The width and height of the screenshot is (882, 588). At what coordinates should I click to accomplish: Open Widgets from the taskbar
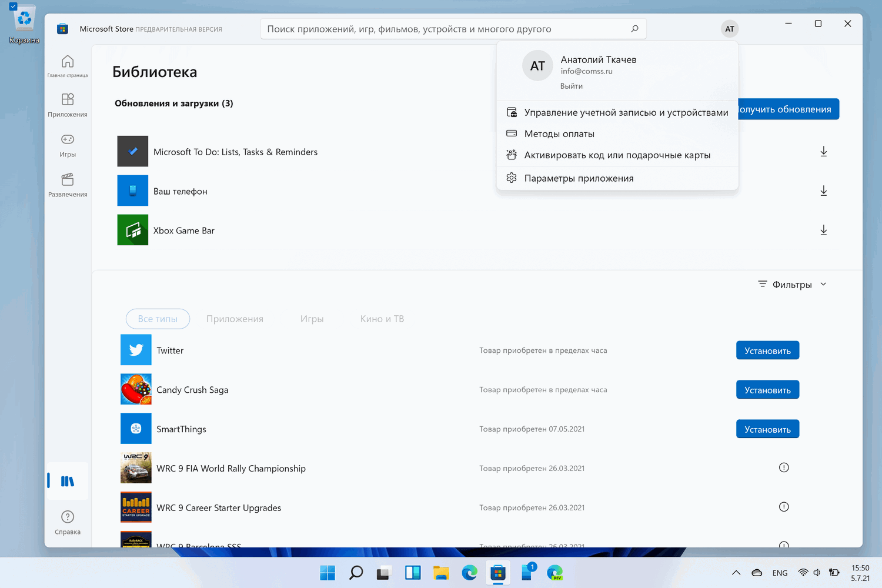coord(413,573)
